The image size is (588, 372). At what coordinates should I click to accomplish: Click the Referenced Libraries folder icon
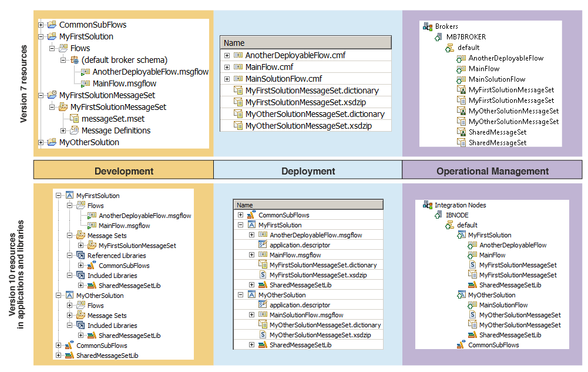(x=80, y=256)
